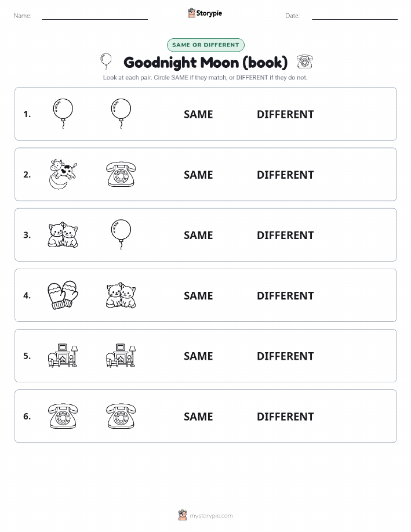
Task: Choose DIFFERENT for row 3
Action: tap(285, 235)
